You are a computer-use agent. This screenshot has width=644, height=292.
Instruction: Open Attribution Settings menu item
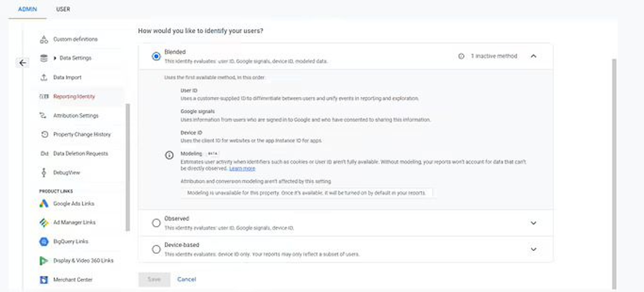pos(76,116)
